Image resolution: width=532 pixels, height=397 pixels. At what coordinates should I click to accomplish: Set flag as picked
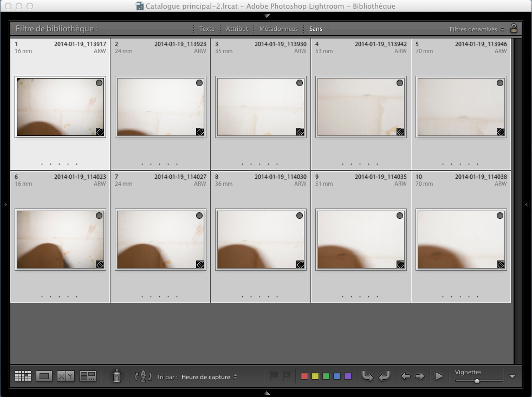point(274,376)
